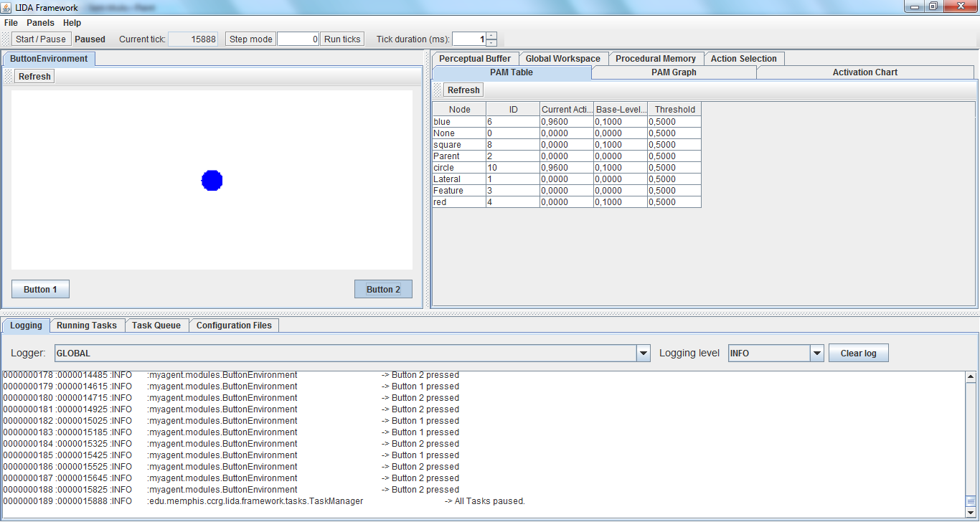Image resolution: width=980 pixels, height=522 pixels.
Task: Enable Step mode toggle
Action: point(250,39)
